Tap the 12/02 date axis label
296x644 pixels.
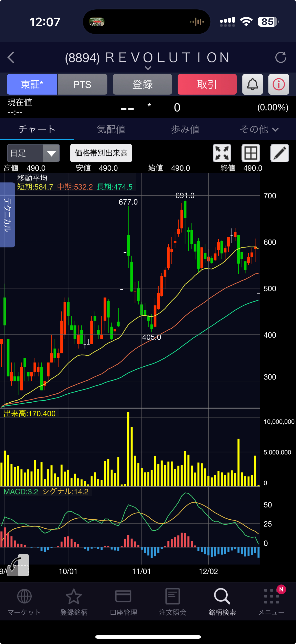click(208, 571)
